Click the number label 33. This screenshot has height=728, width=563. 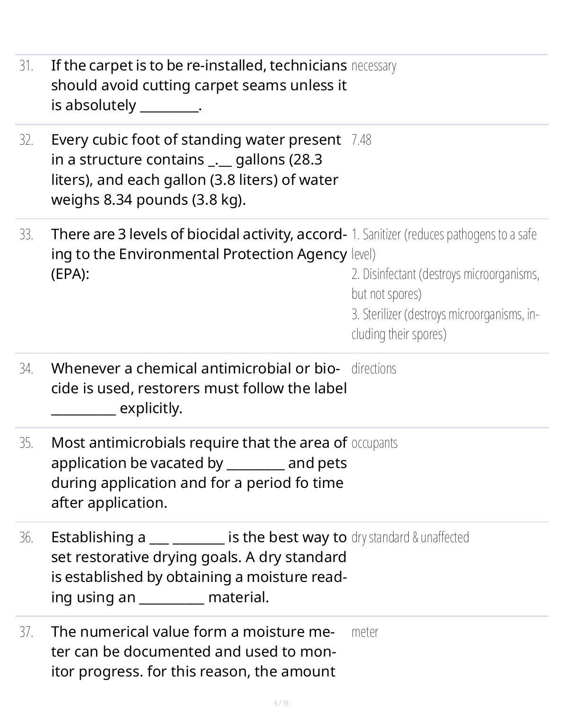(x=26, y=234)
